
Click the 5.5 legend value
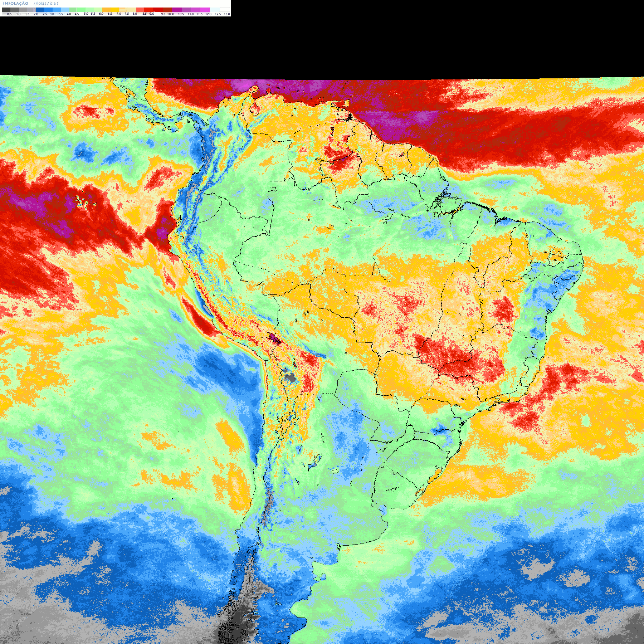[x=93, y=14]
